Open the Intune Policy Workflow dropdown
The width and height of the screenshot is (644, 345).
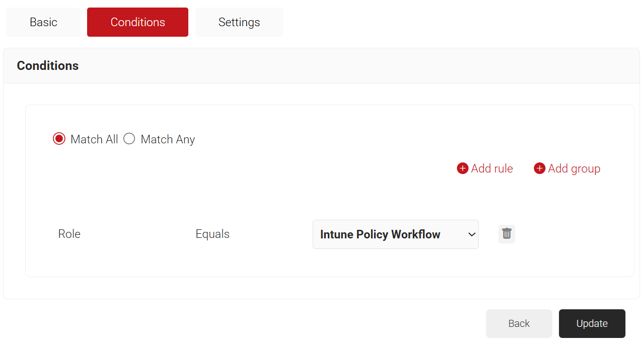395,234
